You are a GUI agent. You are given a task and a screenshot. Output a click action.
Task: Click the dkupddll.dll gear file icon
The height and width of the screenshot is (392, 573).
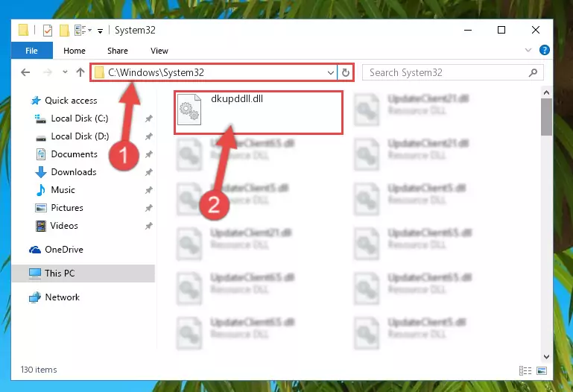(189, 110)
